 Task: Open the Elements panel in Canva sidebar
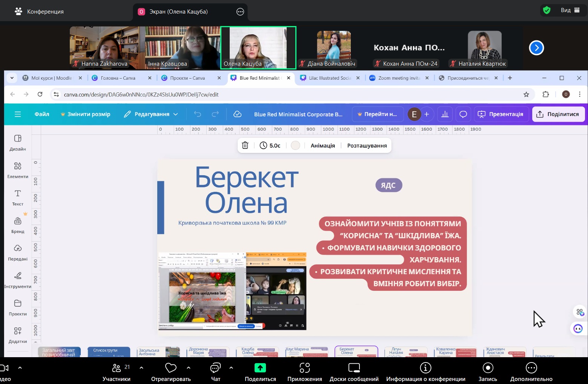click(x=18, y=170)
